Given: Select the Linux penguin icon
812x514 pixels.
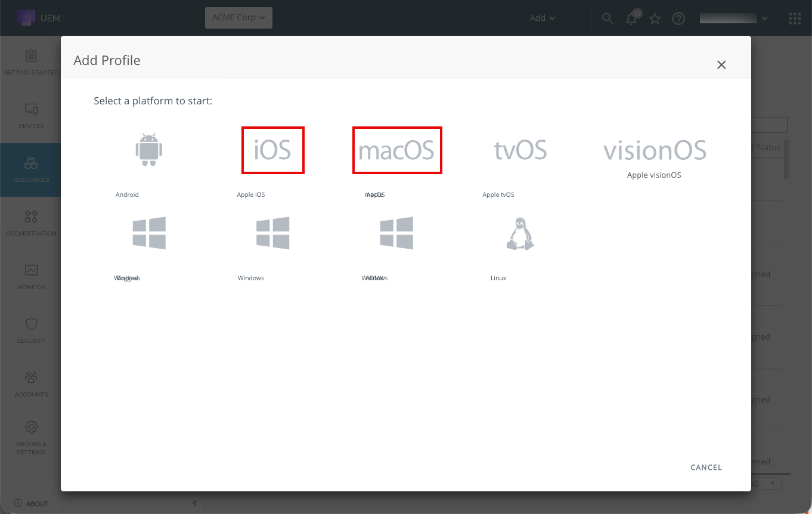Looking at the screenshot, I should click(520, 233).
